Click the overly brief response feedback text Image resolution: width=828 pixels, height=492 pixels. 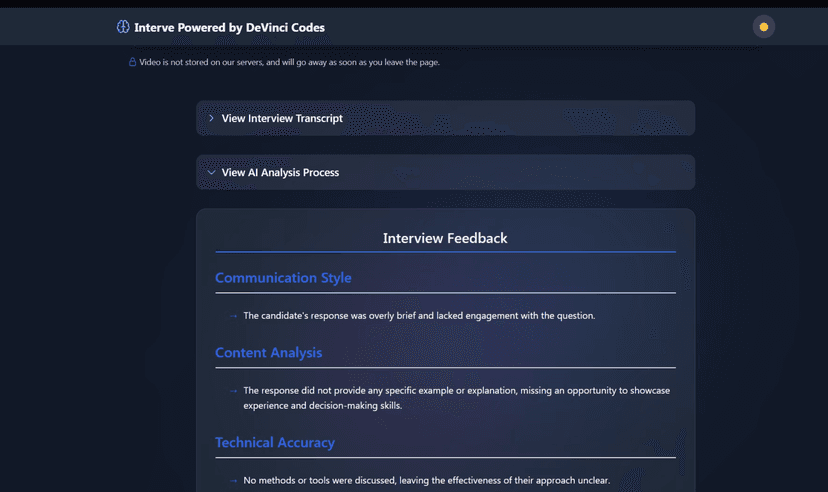pos(419,316)
